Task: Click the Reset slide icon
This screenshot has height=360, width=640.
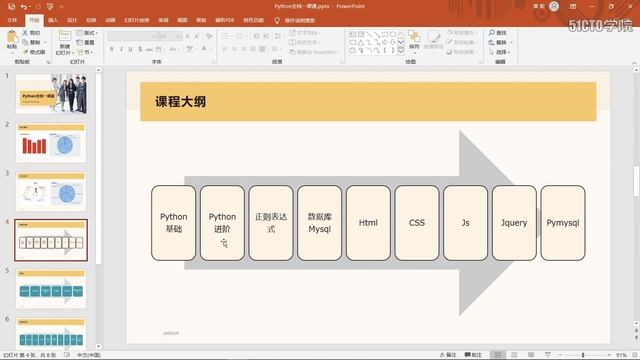Action: coord(80,42)
